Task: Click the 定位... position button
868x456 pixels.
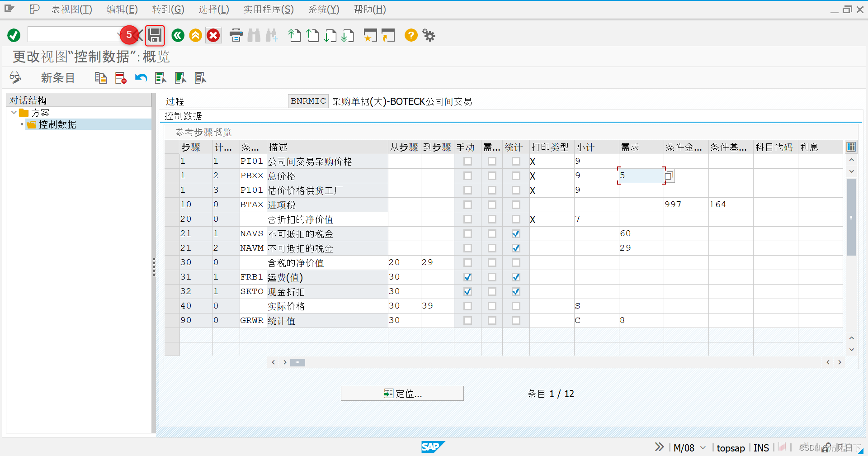Action: click(402, 394)
